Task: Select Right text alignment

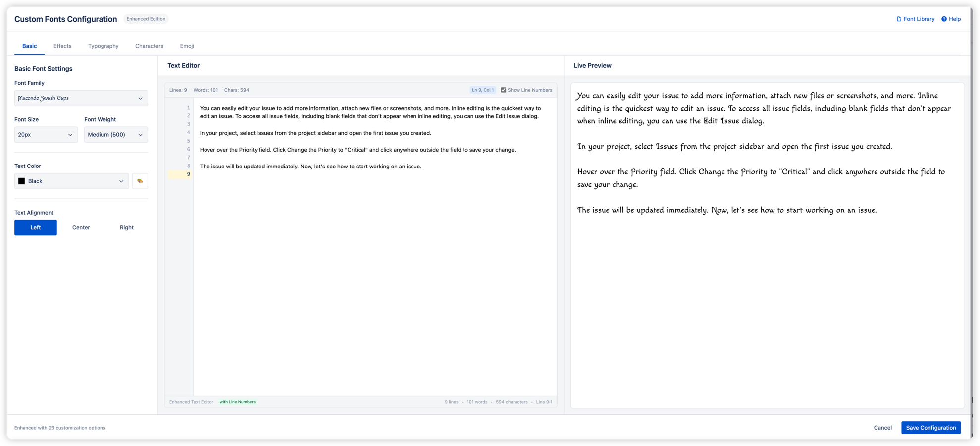Action: point(126,227)
